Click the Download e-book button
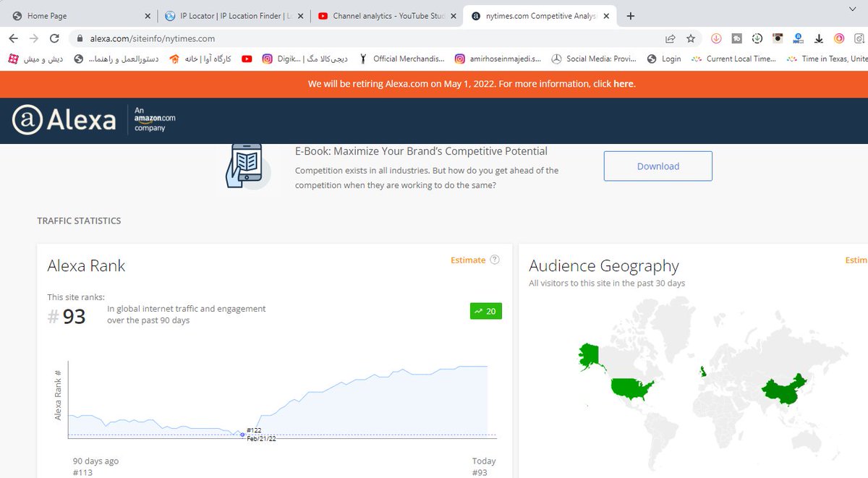This screenshot has width=868, height=478. point(658,166)
